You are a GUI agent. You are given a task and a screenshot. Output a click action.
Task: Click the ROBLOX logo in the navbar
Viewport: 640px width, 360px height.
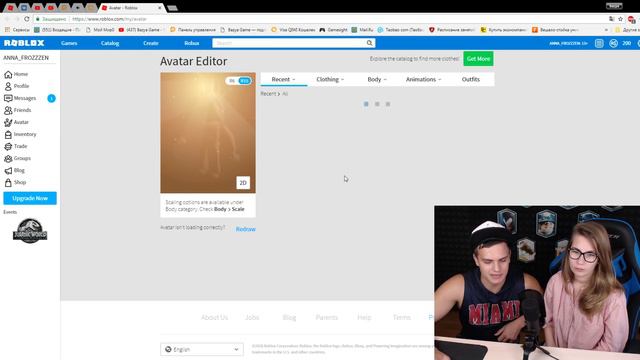pos(24,43)
